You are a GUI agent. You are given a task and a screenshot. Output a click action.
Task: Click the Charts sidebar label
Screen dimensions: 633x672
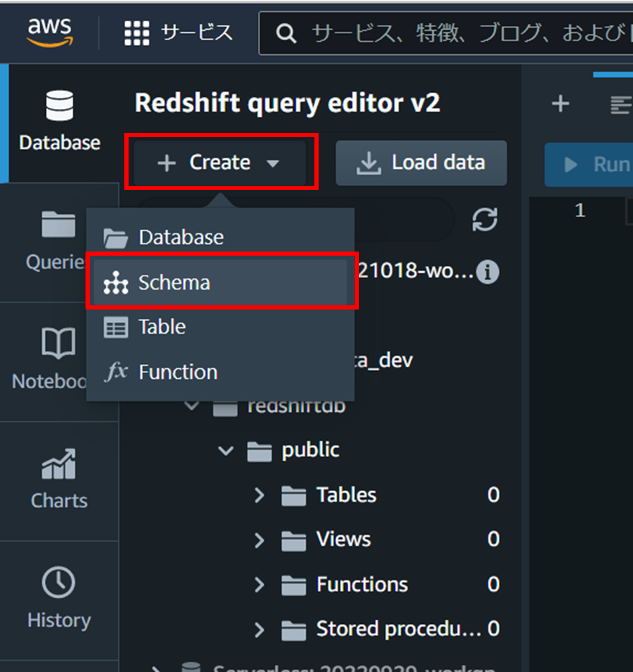coord(59,500)
